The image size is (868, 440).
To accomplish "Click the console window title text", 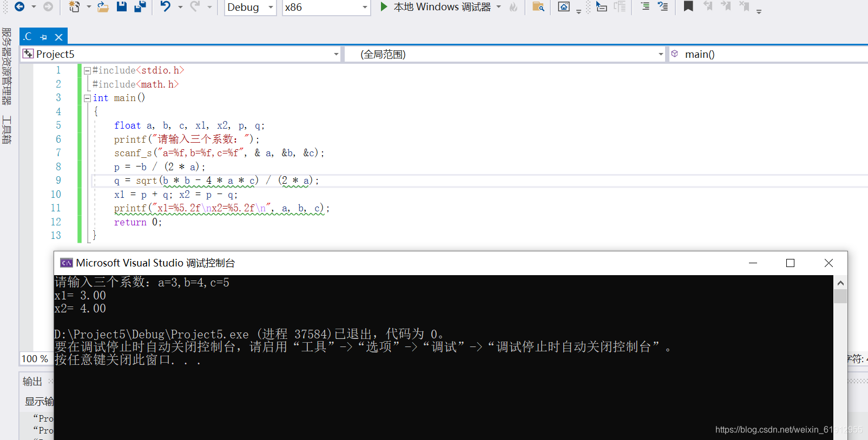I will pyautogui.click(x=155, y=263).
